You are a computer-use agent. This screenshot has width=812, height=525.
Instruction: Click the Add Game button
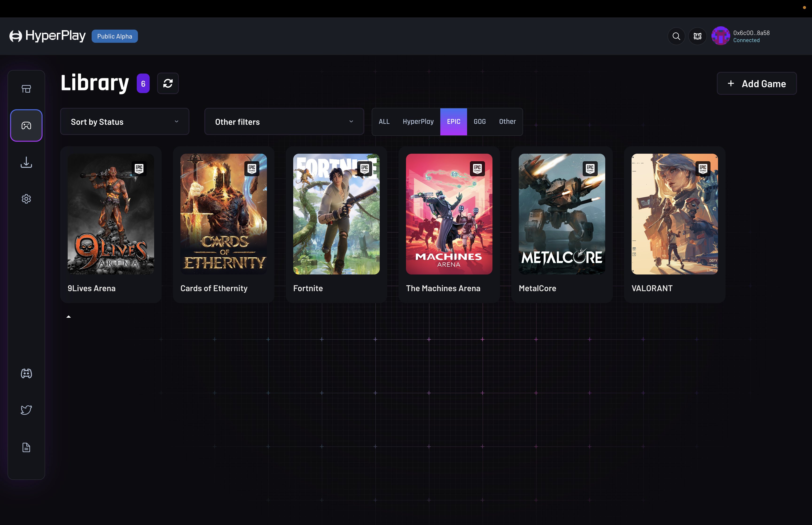[x=757, y=83]
